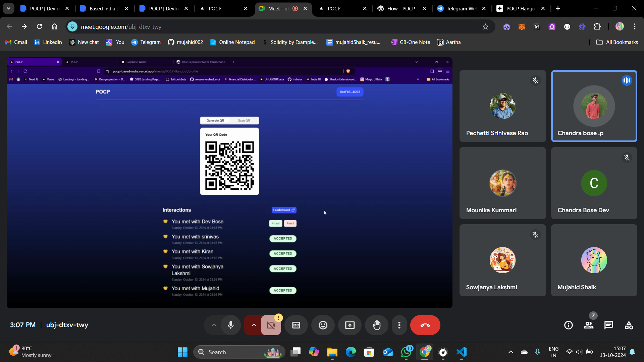Open the Online Notepad bookmark
This screenshot has height=362, width=644.
pos(232,42)
